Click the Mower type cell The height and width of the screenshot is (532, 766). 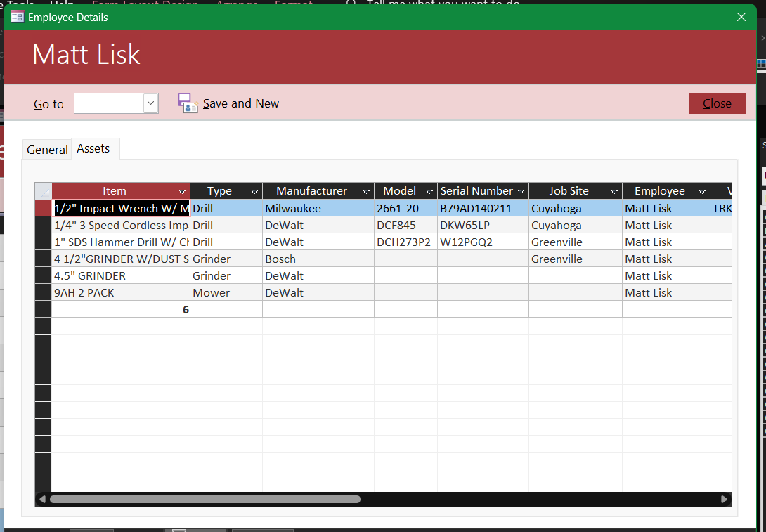pyautogui.click(x=226, y=292)
